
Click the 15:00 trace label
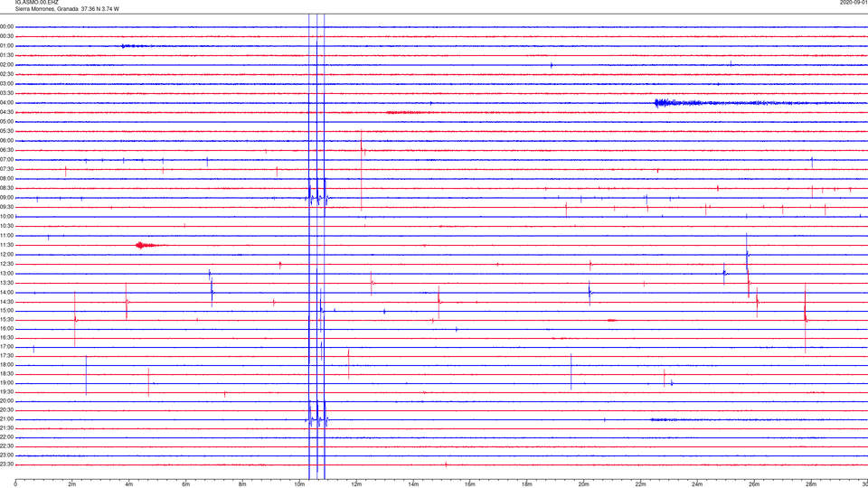[x=6, y=311]
